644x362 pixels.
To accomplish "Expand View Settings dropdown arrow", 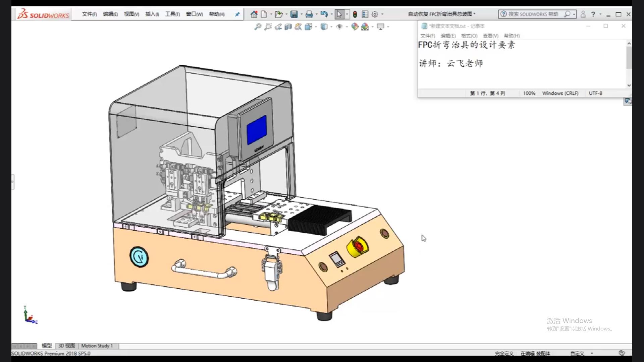I will point(388,26).
